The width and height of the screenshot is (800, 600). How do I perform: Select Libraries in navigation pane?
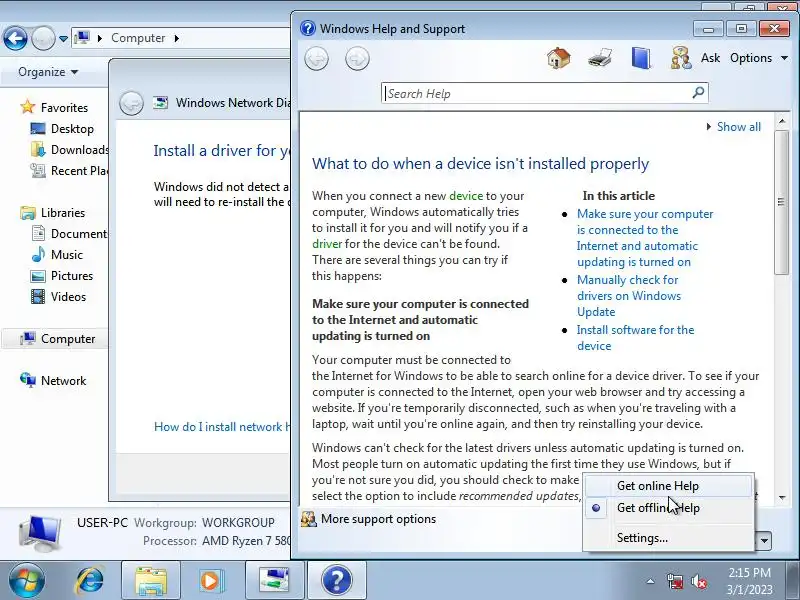(x=62, y=213)
